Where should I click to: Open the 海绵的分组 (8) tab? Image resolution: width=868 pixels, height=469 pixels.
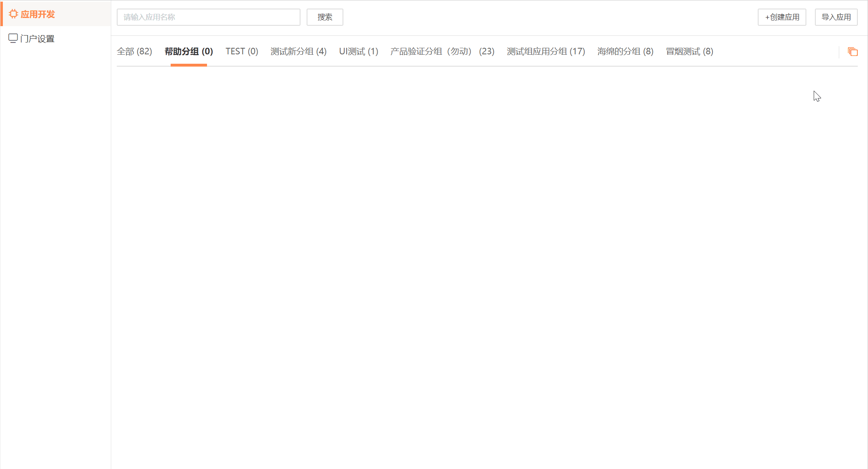point(625,51)
